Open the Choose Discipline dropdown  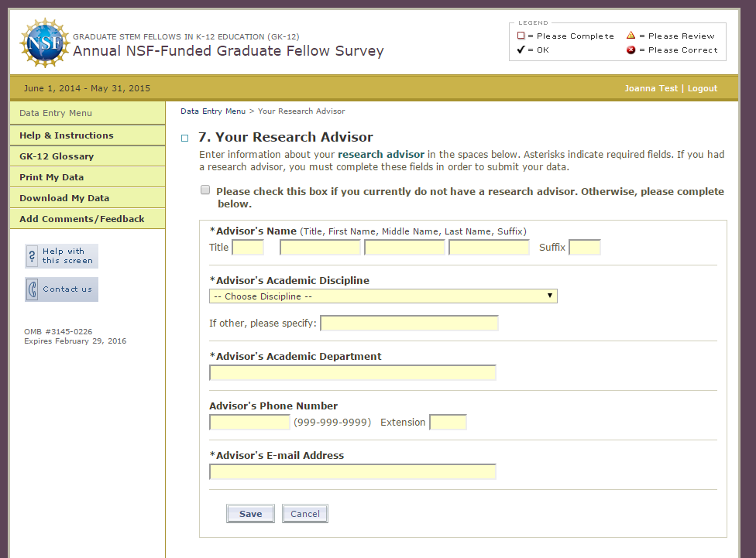(383, 296)
